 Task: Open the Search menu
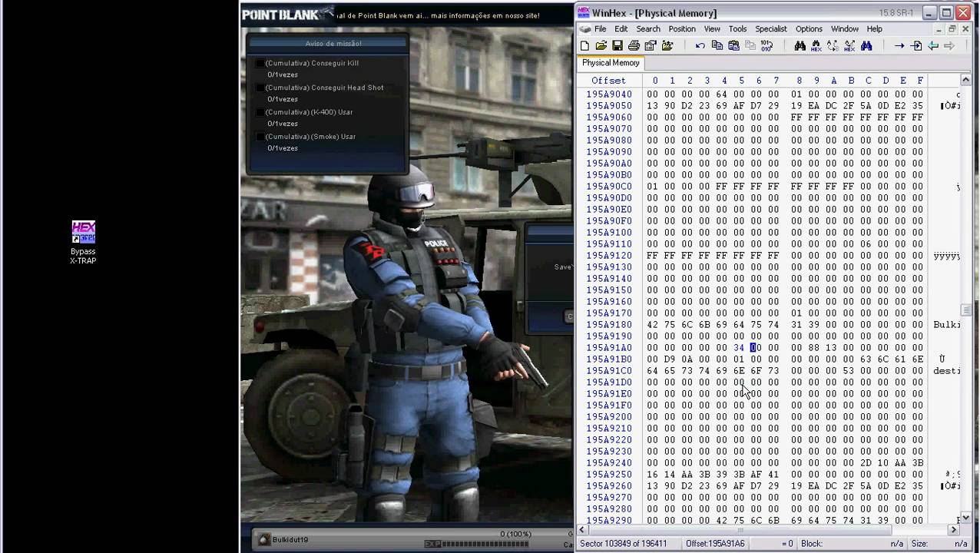point(648,29)
